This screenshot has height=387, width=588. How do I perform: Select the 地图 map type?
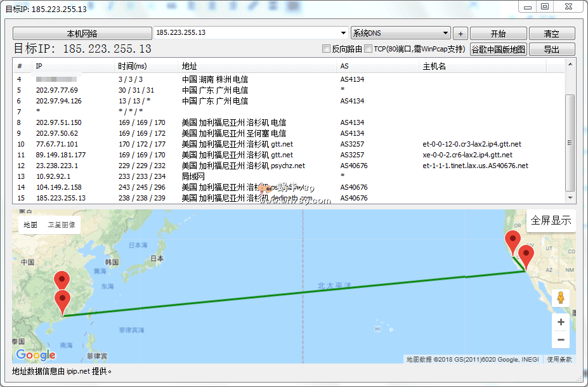pos(30,225)
